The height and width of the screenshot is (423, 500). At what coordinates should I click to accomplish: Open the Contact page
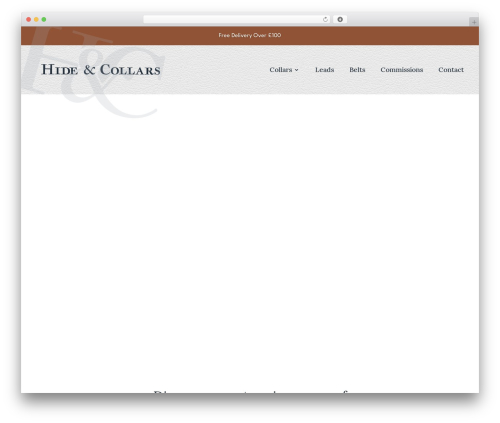point(451,70)
